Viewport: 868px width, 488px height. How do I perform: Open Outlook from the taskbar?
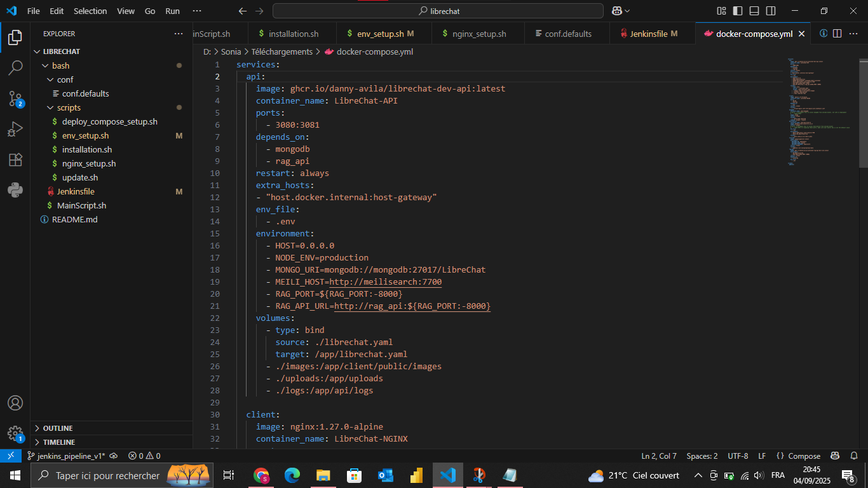point(386,475)
